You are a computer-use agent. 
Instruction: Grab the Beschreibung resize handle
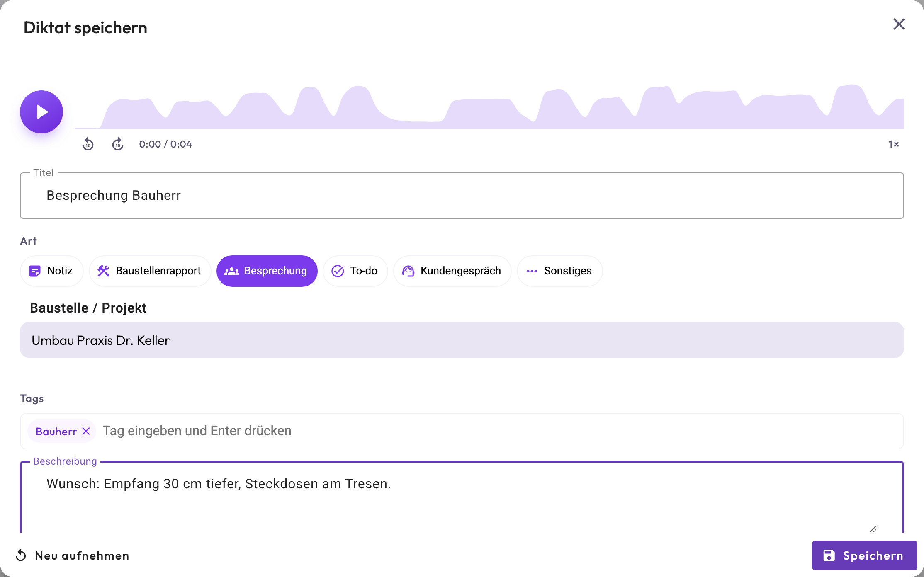pos(873,529)
